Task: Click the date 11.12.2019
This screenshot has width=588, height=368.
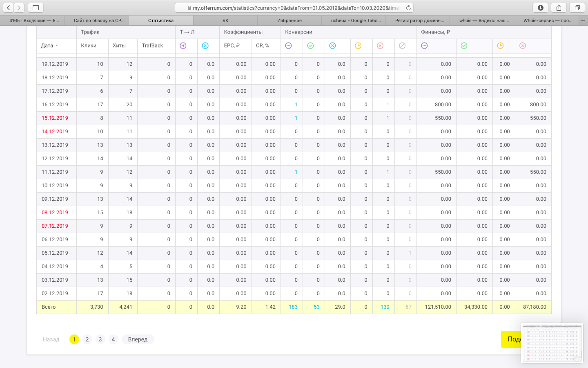Action: 55,172
